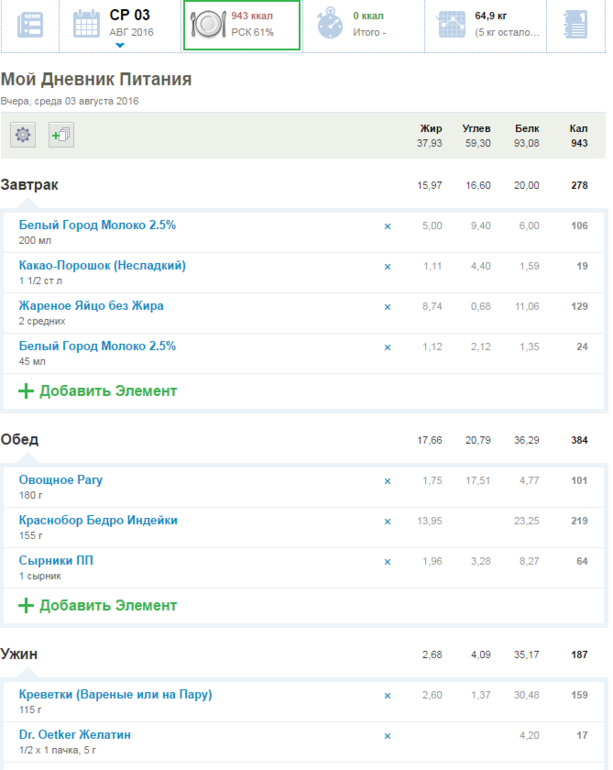Delete the Какао-Порошок entry with its X
Viewport: 613px width, 770px height.
[388, 266]
